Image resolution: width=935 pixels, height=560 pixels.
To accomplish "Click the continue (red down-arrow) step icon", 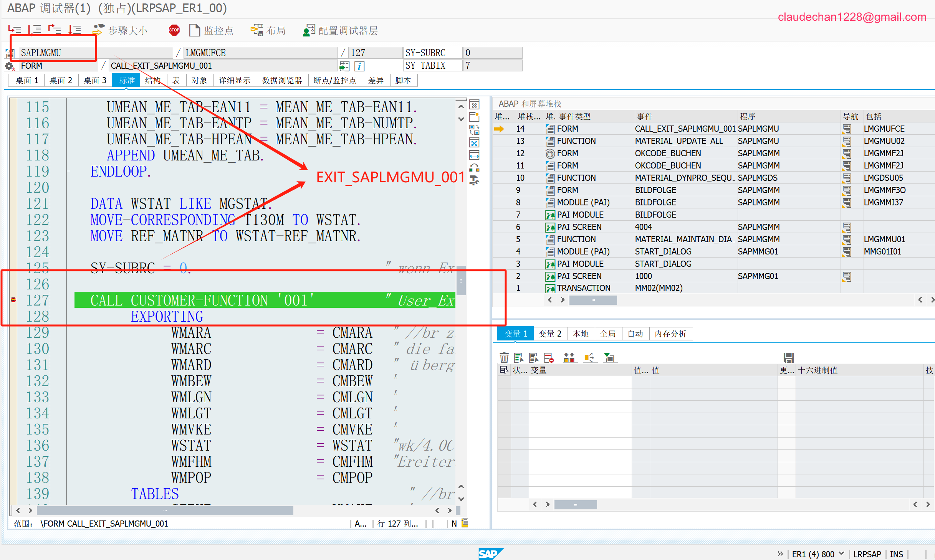I will point(75,30).
